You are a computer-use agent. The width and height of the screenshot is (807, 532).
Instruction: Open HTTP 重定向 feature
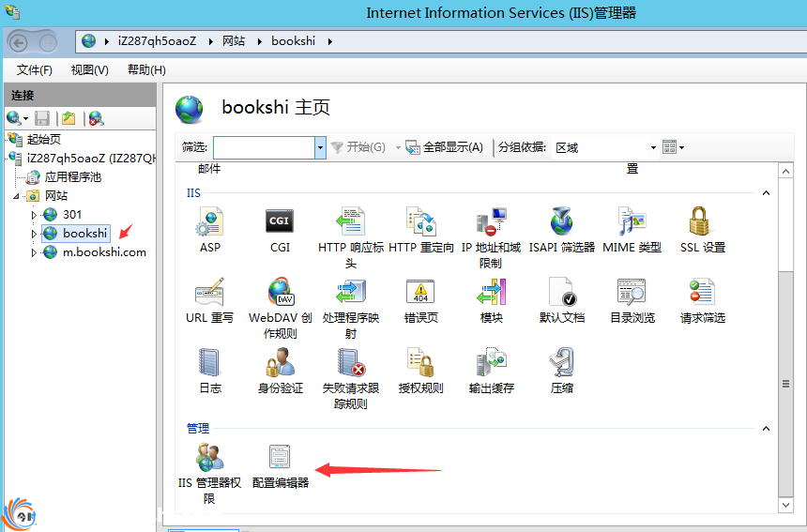[421, 230]
